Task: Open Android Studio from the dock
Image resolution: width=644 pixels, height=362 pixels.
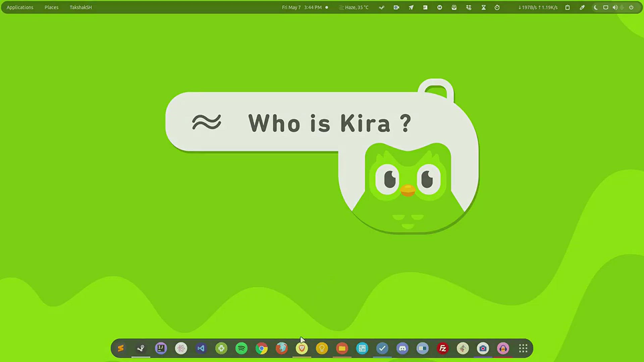Action: [x=221, y=349]
